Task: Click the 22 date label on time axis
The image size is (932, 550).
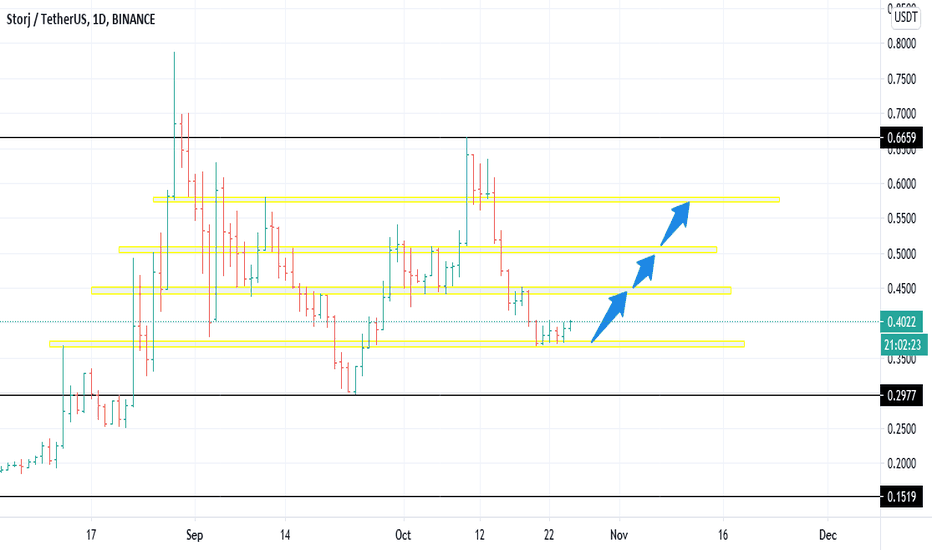Action: coord(549,535)
